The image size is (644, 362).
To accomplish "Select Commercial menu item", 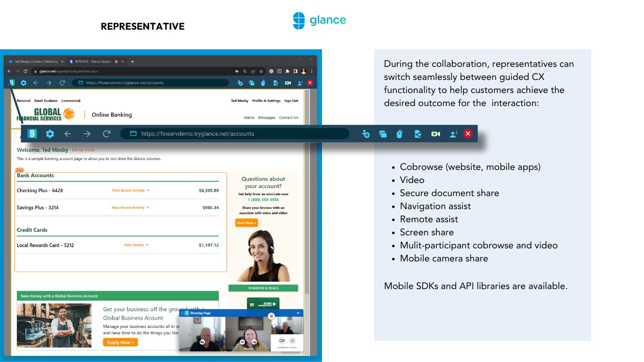I will point(71,101).
